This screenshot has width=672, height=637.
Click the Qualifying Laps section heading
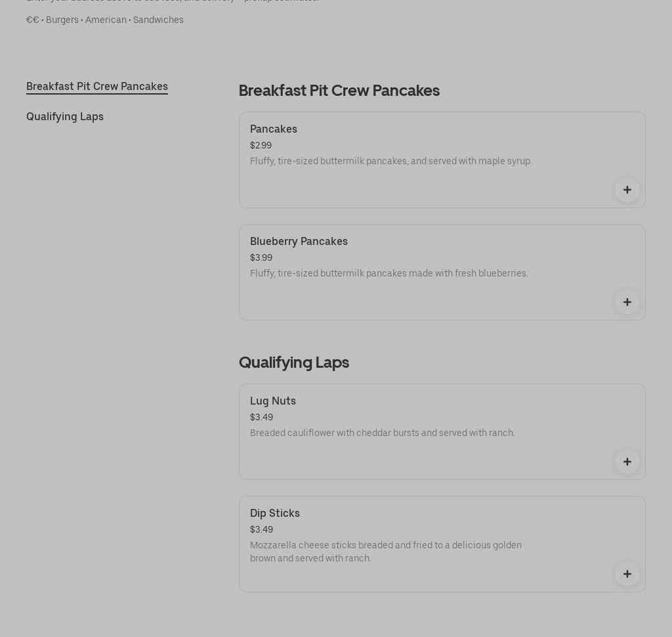[294, 362]
